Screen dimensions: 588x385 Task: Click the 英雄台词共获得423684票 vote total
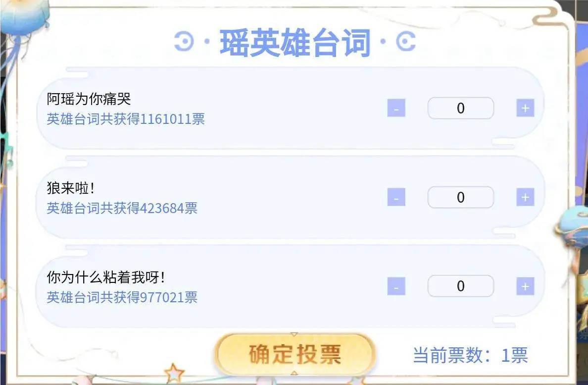[x=122, y=208]
